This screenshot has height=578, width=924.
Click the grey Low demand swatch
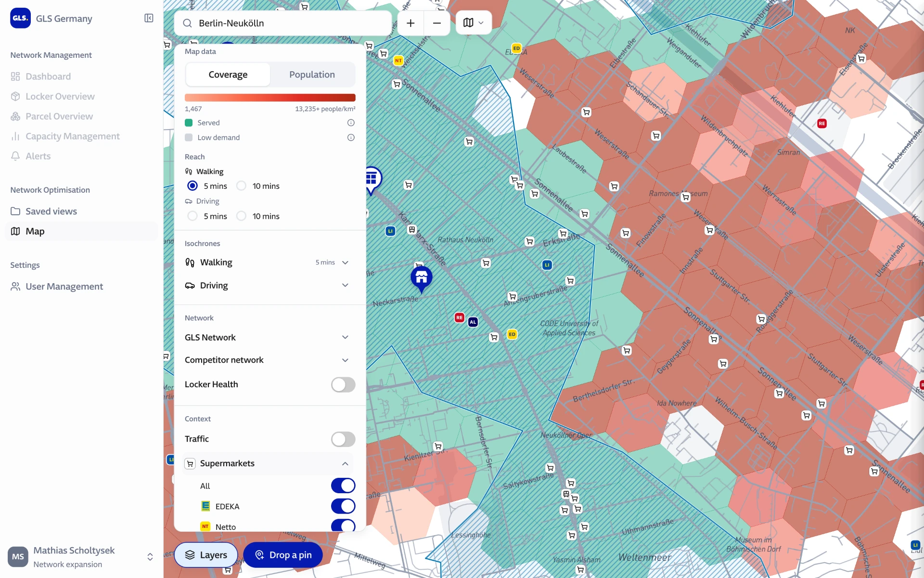(x=189, y=137)
